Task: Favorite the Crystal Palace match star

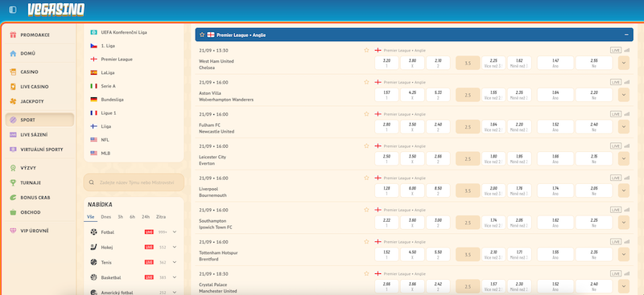Action: 366,273
